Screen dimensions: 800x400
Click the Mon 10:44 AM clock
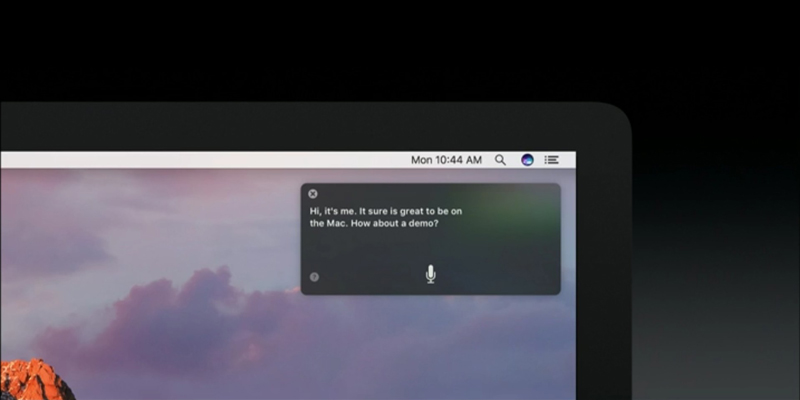click(x=446, y=160)
